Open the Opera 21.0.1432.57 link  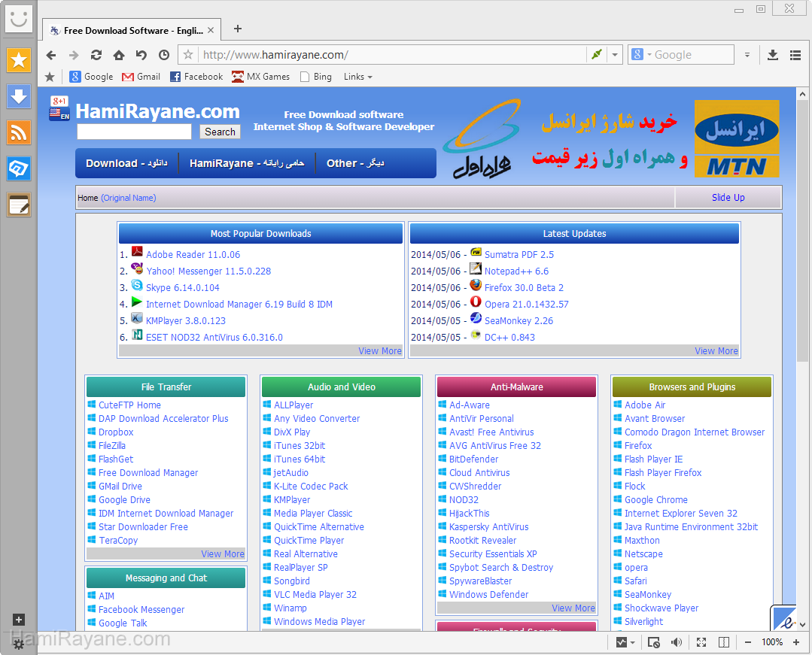526,305
